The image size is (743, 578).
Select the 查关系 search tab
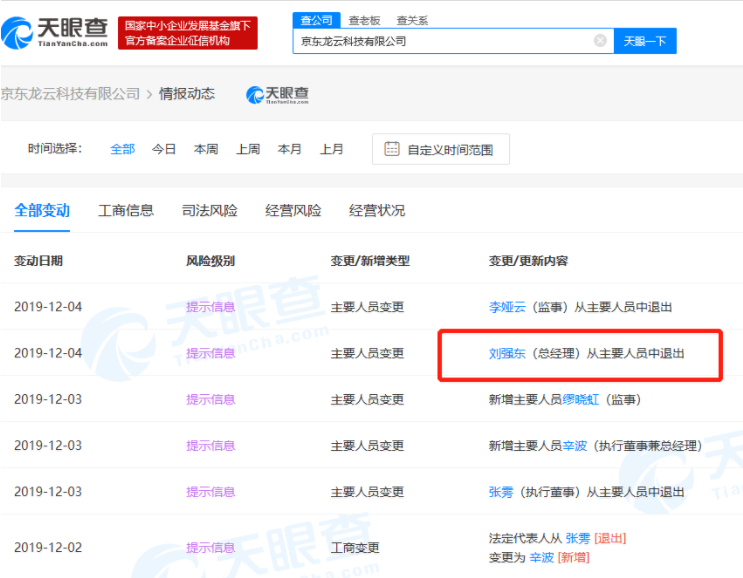412,20
